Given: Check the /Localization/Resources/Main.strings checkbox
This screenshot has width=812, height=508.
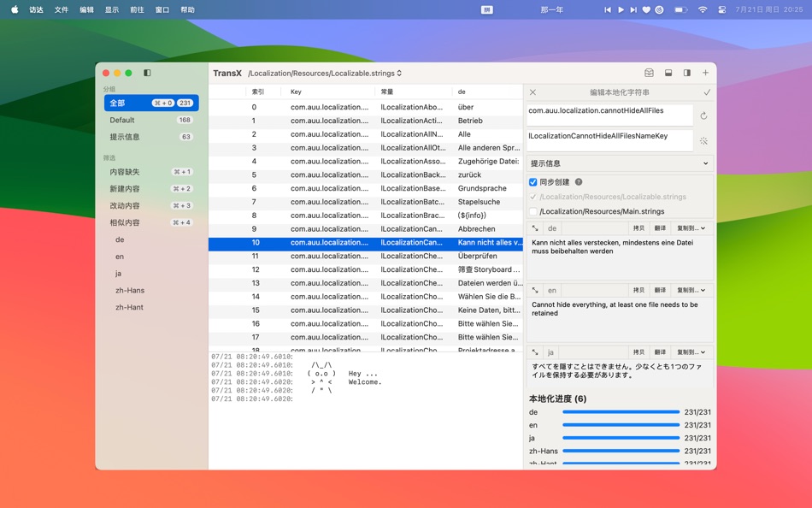Looking at the screenshot, I should (x=533, y=211).
